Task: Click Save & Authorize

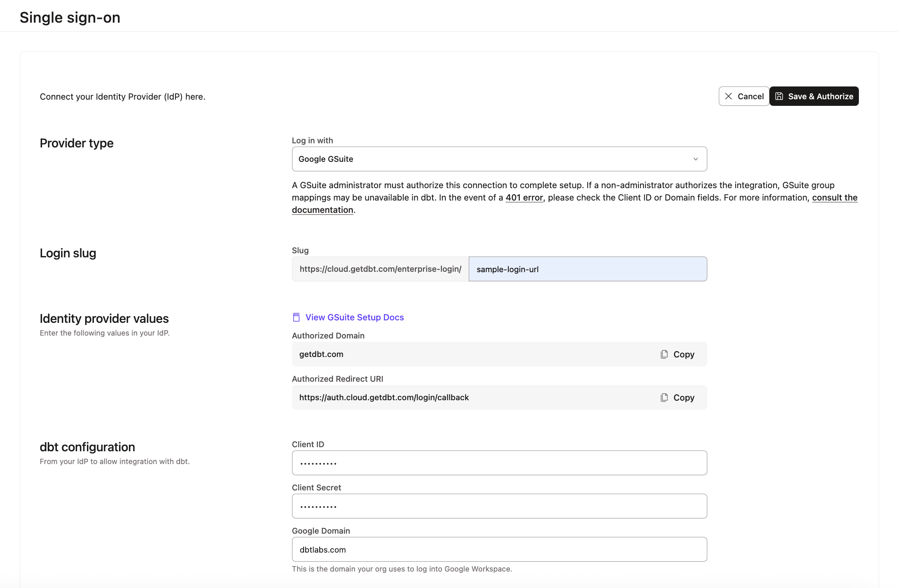Action: pyautogui.click(x=814, y=96)
